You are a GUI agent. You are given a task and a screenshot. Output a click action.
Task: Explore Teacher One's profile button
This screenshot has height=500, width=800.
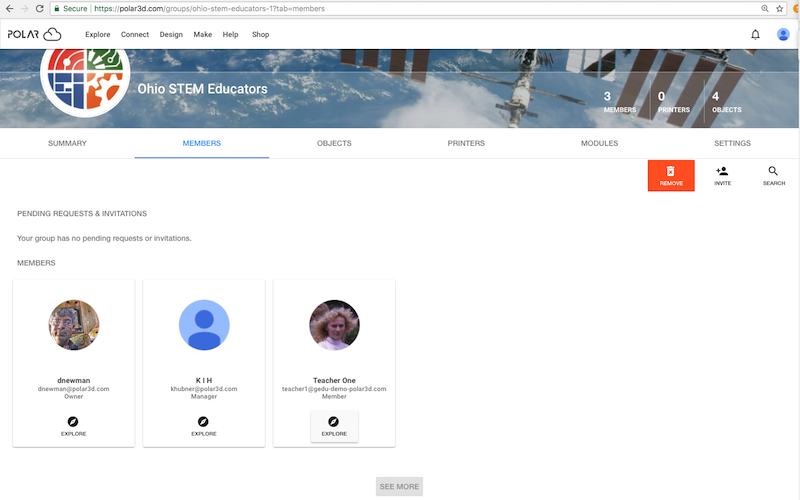(334, 426)
